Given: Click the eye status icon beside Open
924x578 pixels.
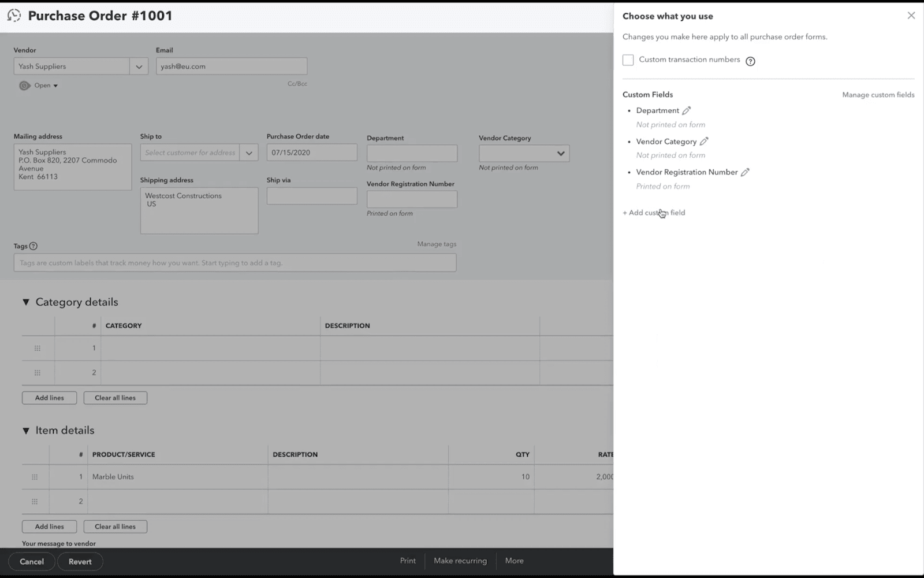Looking at the screenshot, I should 24,86.
